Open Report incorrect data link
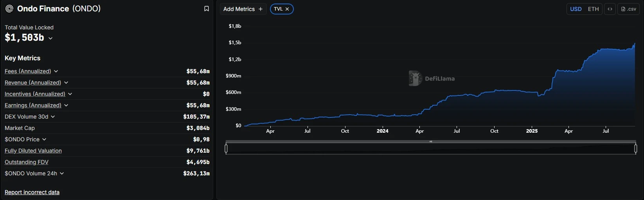The height and width of the screenshot is (200, 644). 32,192
